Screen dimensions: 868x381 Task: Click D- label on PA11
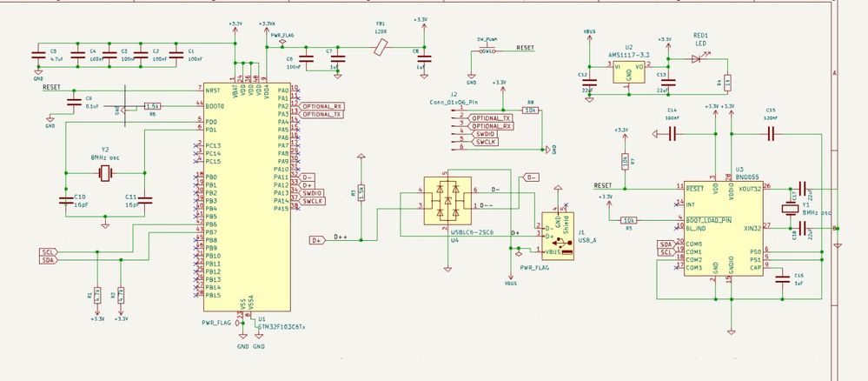(308, 177)
